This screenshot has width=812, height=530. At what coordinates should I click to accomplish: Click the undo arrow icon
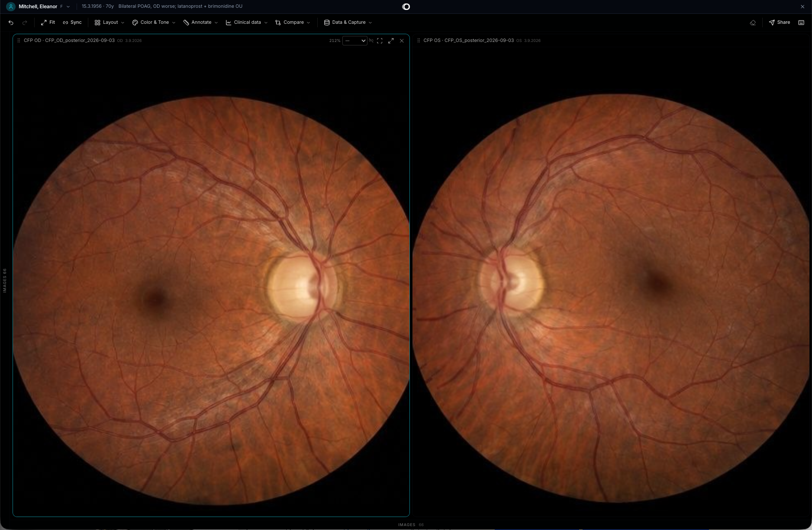(11, 22)
